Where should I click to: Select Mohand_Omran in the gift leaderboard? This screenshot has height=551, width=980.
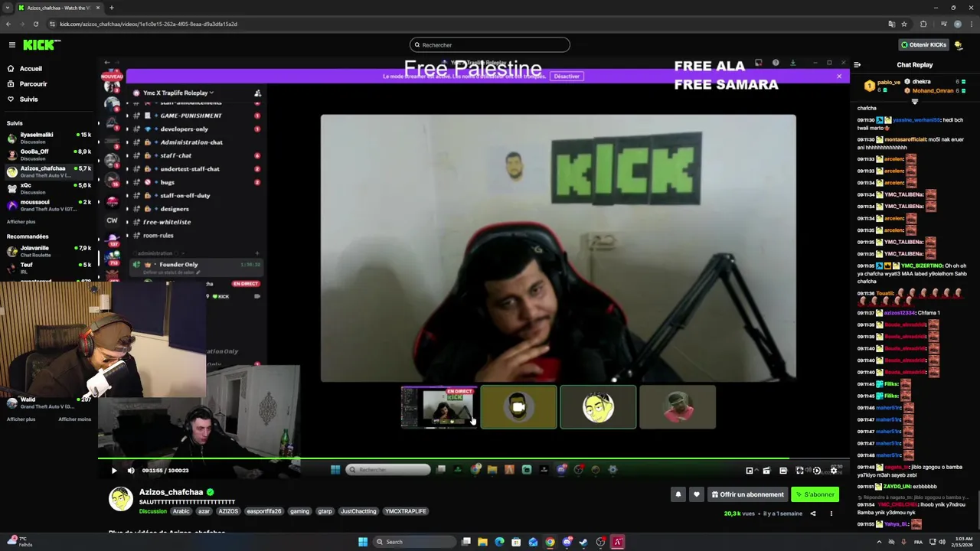click(x=933, y=90)
